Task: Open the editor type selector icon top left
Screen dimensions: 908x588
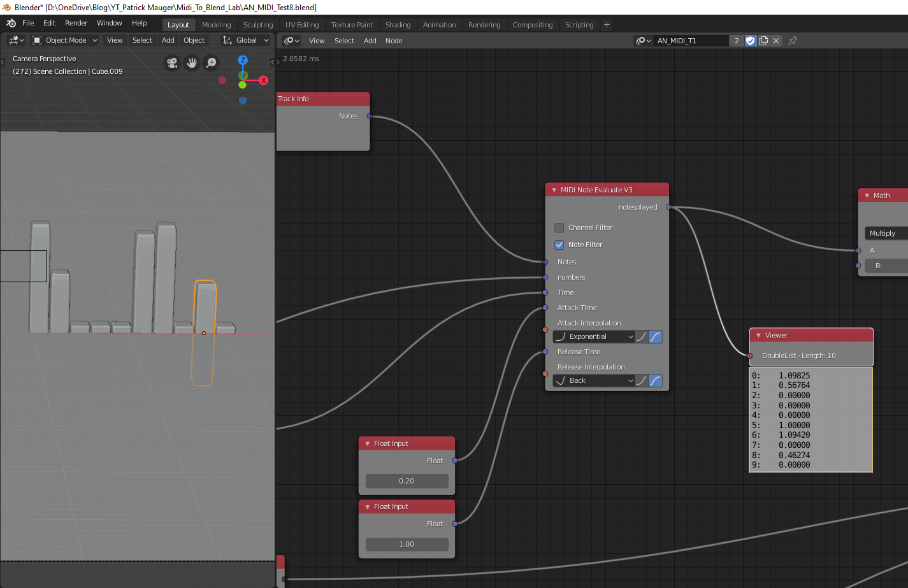Action: click(x=14, y=39)
